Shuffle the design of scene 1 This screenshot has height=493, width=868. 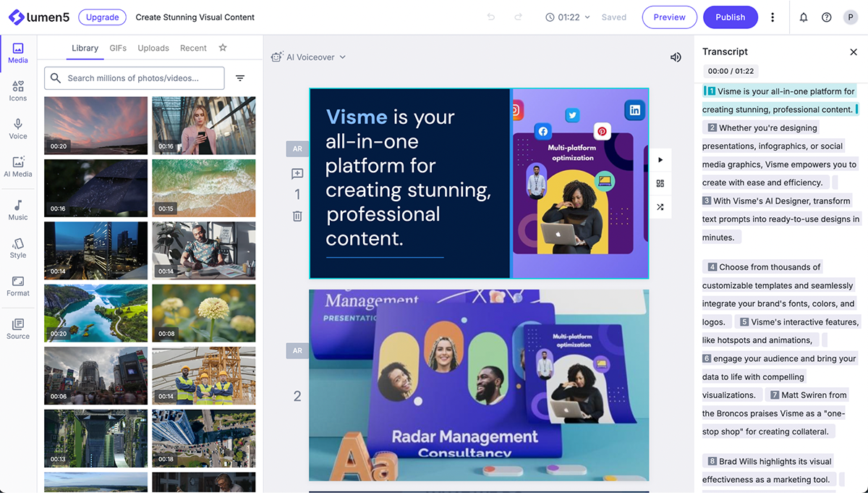click(660, 207)
